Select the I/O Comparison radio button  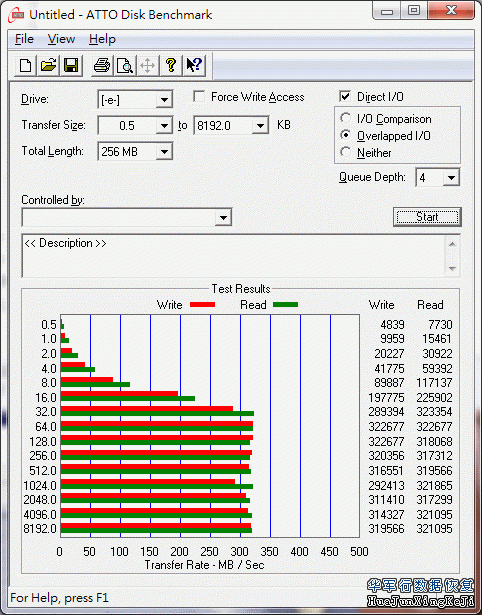tap(346, 118)
